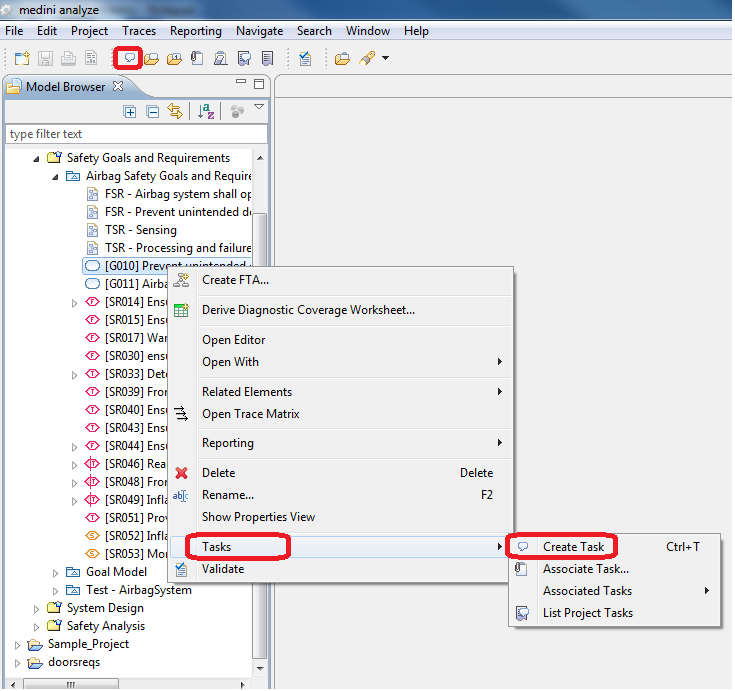735x691 pixels.
Task: Click the New project toolbar icon
Action: (22, 59)
